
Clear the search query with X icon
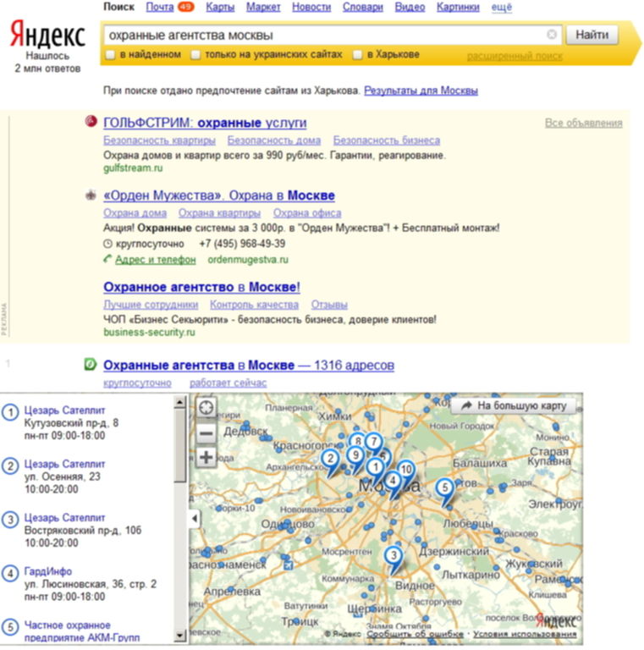pyautogui.click(x=552, y=35)
